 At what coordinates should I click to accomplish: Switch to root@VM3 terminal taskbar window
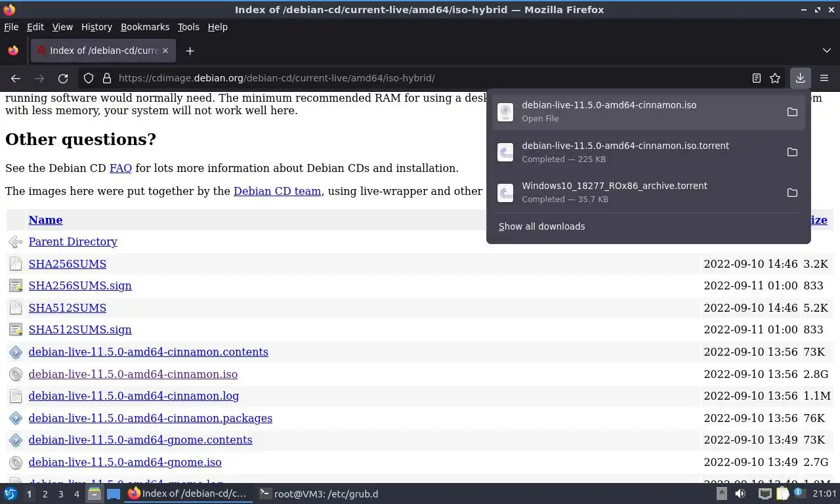pyautogui.click(x=318, y=493)
